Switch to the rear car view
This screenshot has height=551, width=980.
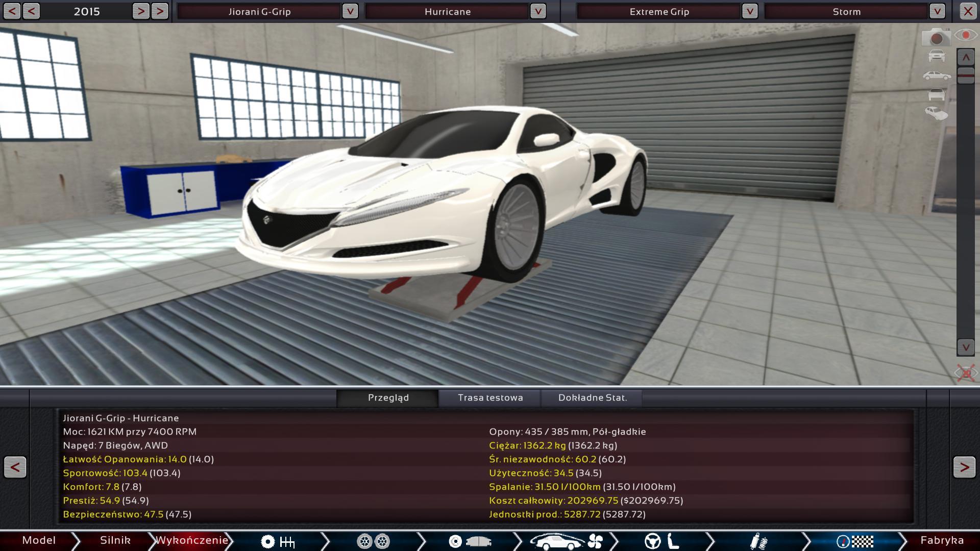tap(937, 94)
